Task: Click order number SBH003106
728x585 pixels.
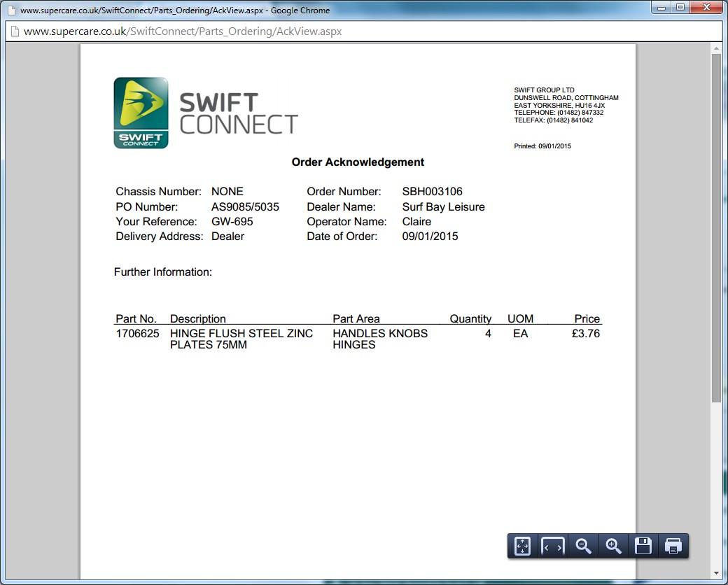Action: [433, 191]
